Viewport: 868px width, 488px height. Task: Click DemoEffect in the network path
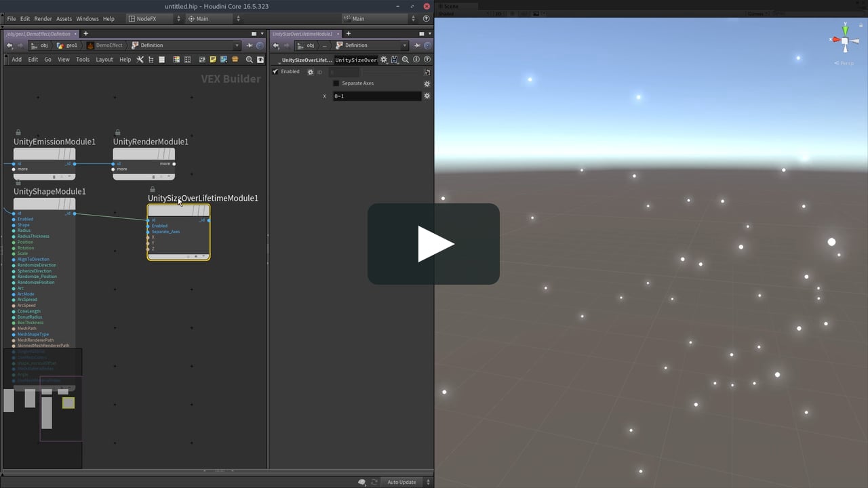(x=104, y=45)
